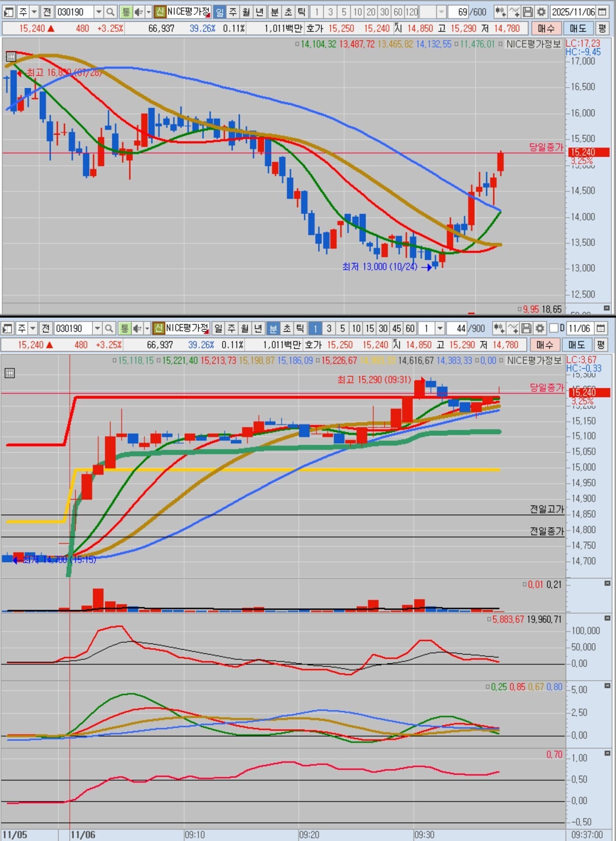Screen dimensions: 616x841
Task: Open the stock code 030190 dropdown in bottom chart
Action: tap(97, 329)
